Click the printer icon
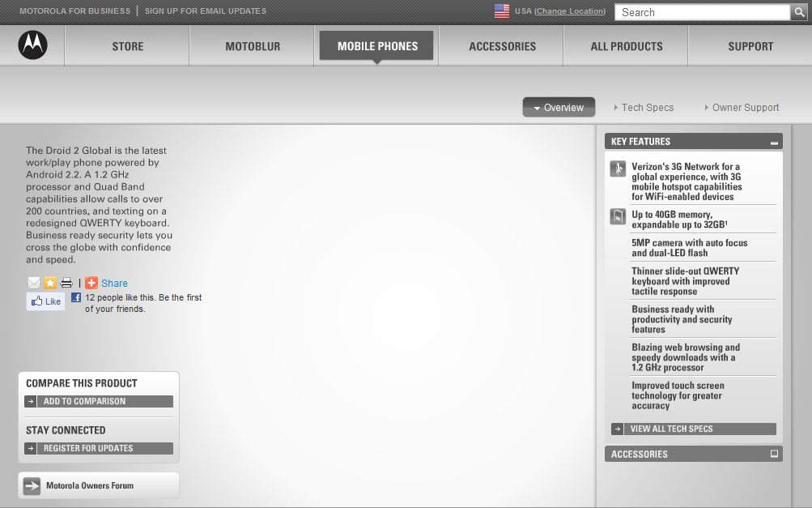The height and width of the screenshot is (508, 812). pos(66,283)
